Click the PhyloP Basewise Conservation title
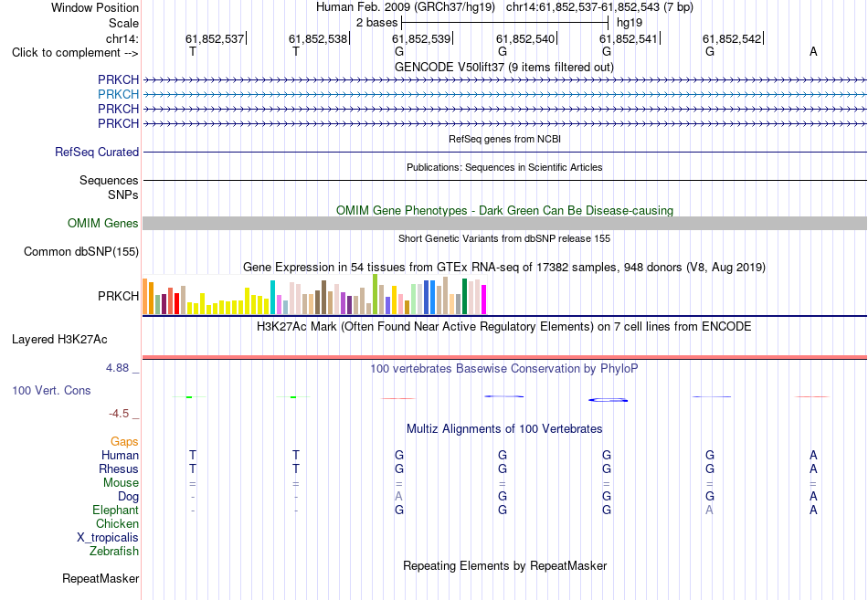This screenshot has height=600, width=868. click(504, 369)
